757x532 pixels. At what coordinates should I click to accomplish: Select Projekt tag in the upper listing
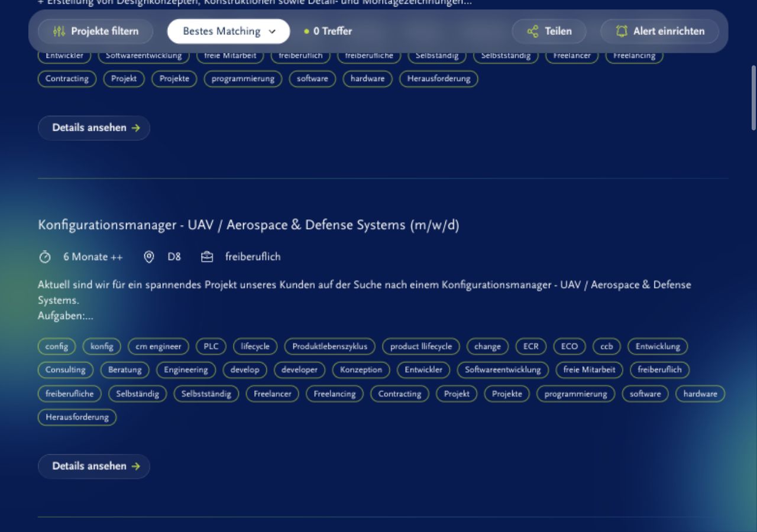pyautogui.click(x=124, y=79)
